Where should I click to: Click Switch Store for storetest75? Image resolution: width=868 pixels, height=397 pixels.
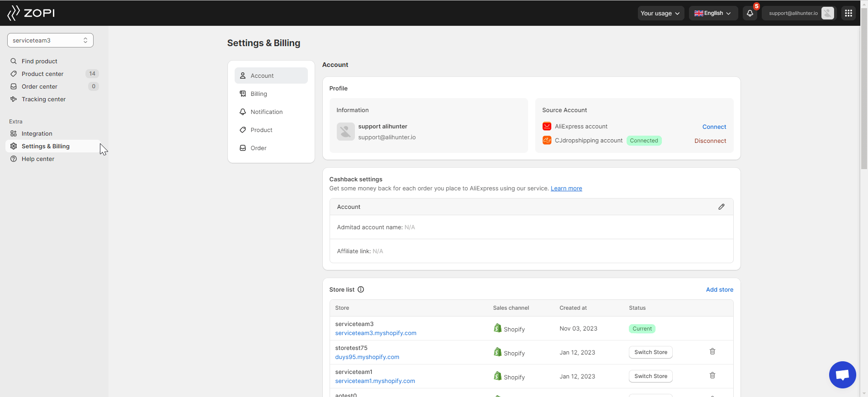tap(650, 352)
